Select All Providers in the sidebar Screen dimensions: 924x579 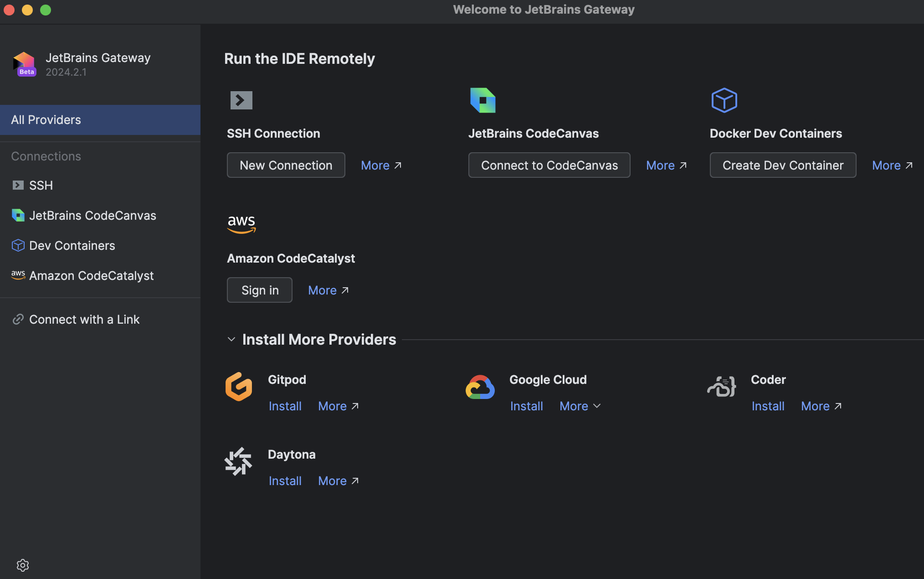[x=46, y=119]
